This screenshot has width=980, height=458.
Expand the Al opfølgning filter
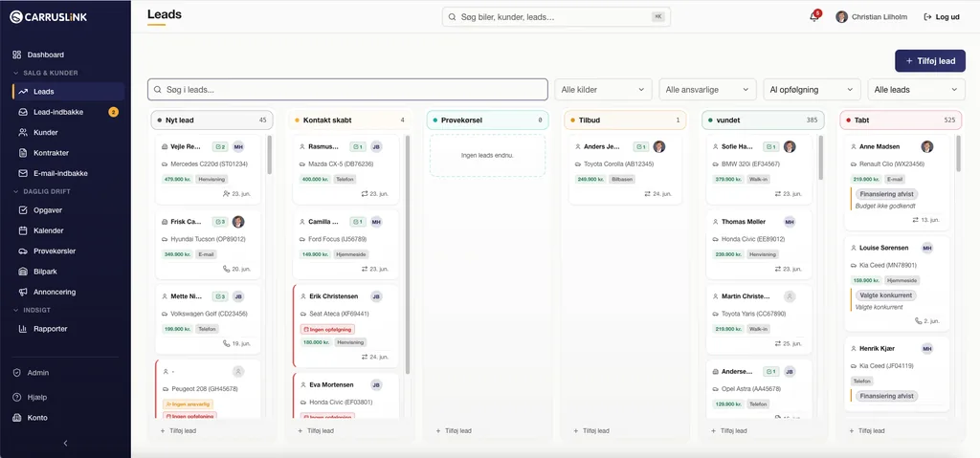[812, 89]
